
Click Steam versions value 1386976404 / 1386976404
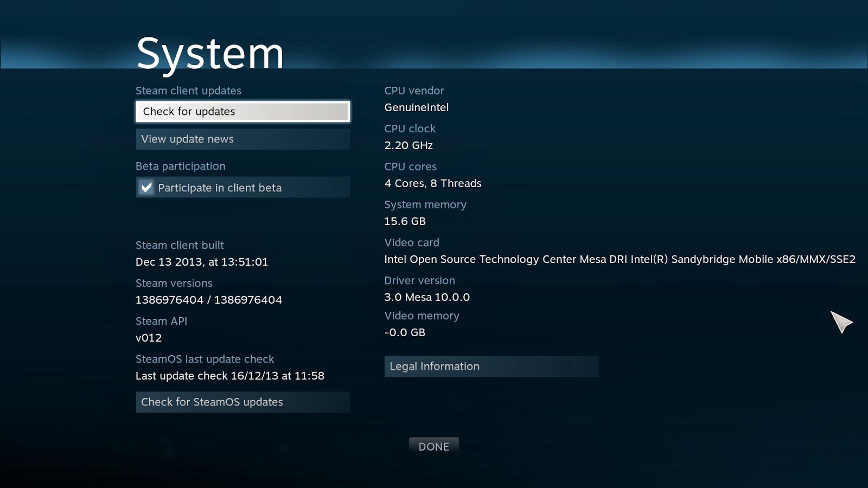point(209,299)
